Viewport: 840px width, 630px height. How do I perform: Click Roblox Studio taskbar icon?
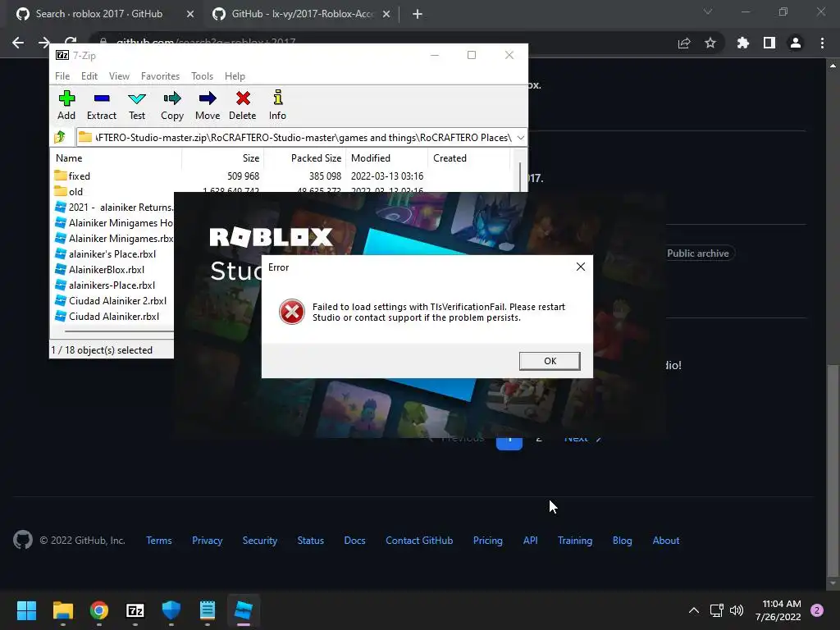(x=243, y=610)
